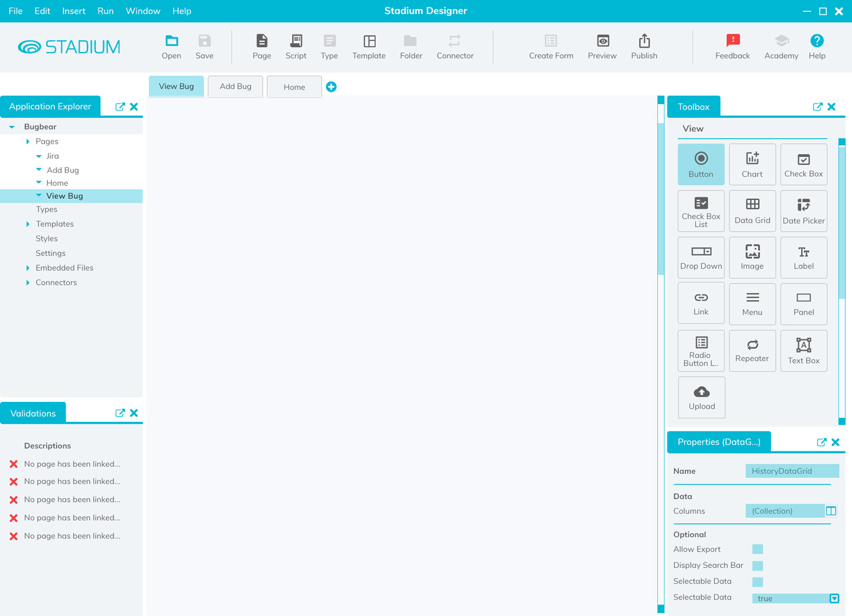Select the Upload toolbox control
Image resolution: width=852 pixels, height=616 pixels.
tap(701, 397)
